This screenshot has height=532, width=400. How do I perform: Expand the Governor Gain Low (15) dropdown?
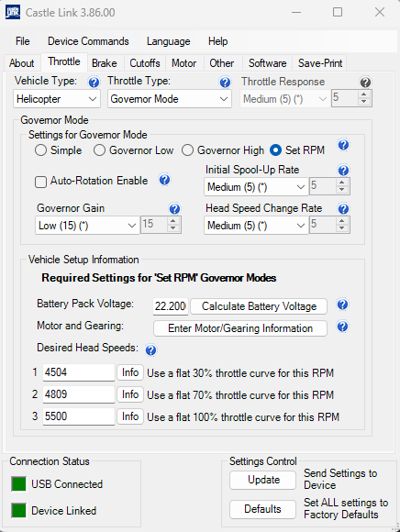[87, 226]
